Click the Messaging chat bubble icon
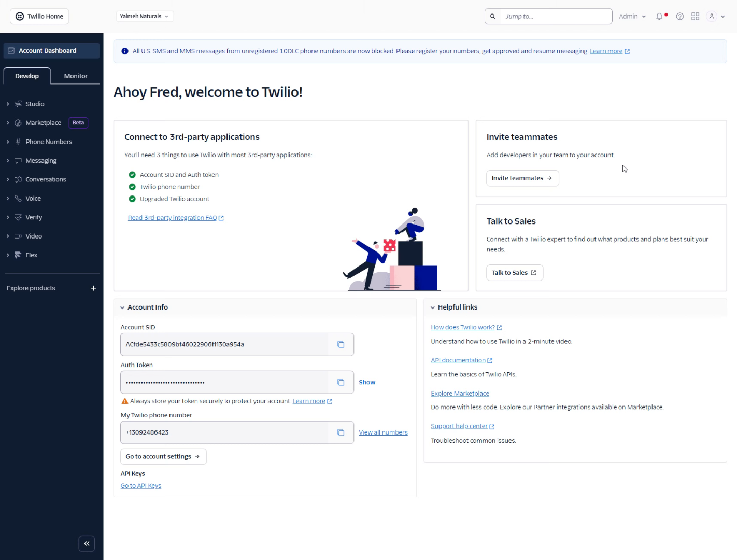Viewport: 737px width, 560px height. 18,161
